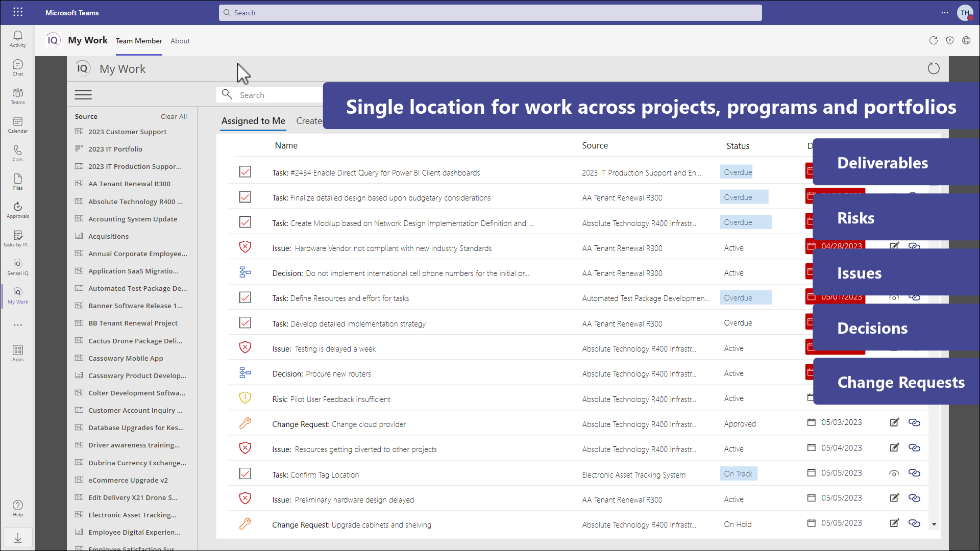
Task: Click the Teams top Search box
Action: [490, 13]
